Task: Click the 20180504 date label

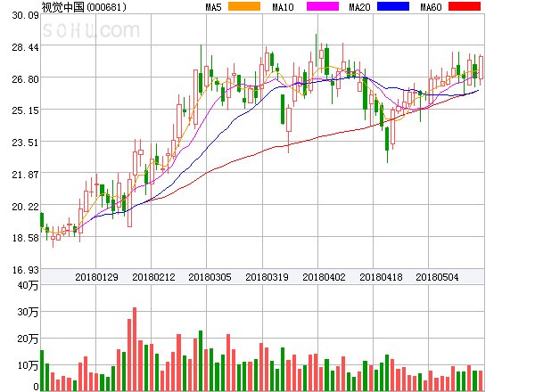Action: click(437, 277)
